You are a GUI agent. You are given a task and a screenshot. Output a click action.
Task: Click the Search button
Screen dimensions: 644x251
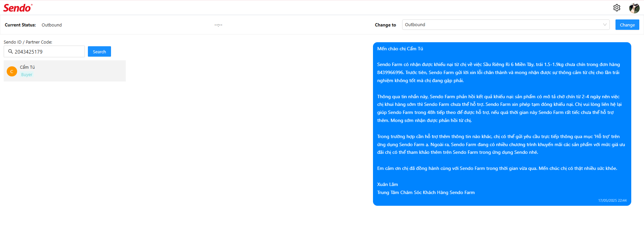tap(99, 52)
